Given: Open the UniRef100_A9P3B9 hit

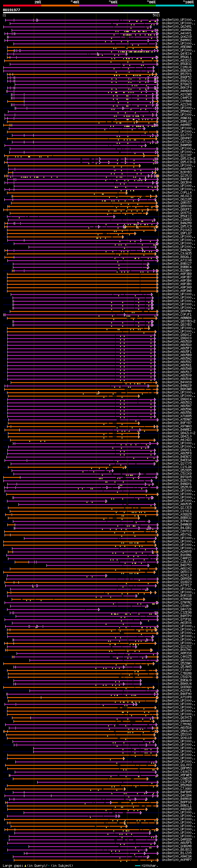Looking at the screenshot, I should (176, 274).
